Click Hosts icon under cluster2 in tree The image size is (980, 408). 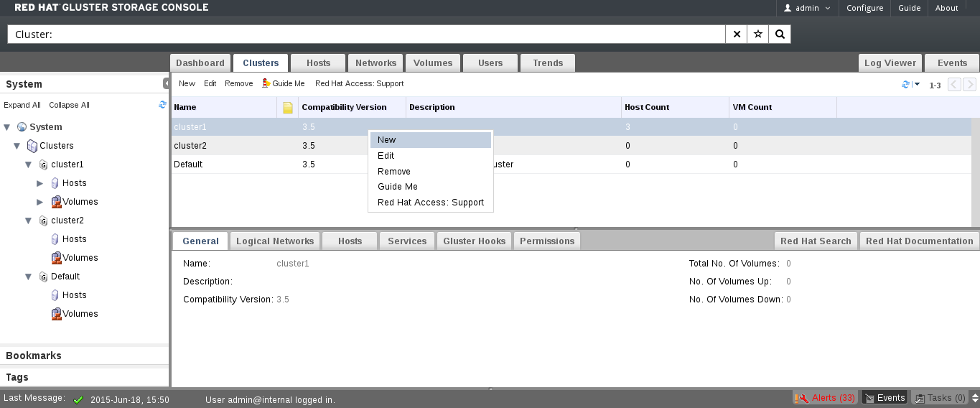55,239
